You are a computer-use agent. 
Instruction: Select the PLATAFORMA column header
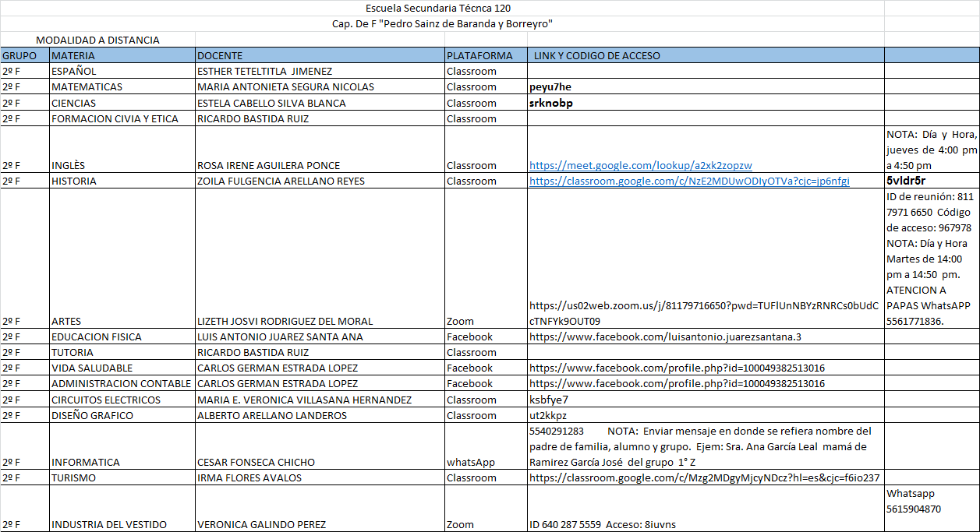coord(486,55)
